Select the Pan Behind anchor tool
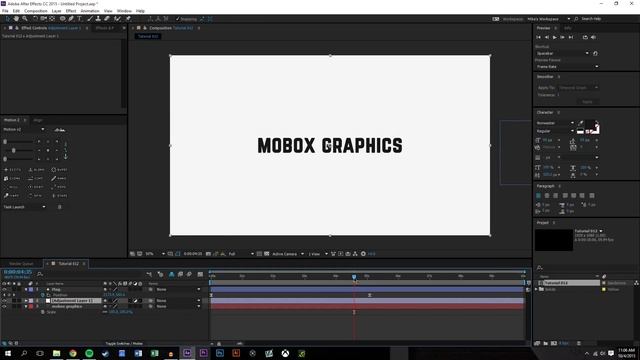 [52, 19]
